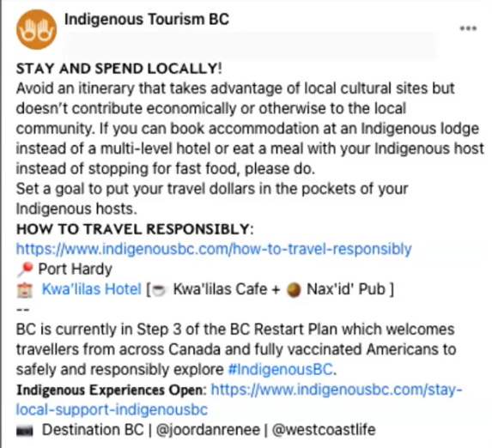Open the Indigenous Tourism BC profile picture
This screenshot has height=448, width=492.
(x=36, y=29)
